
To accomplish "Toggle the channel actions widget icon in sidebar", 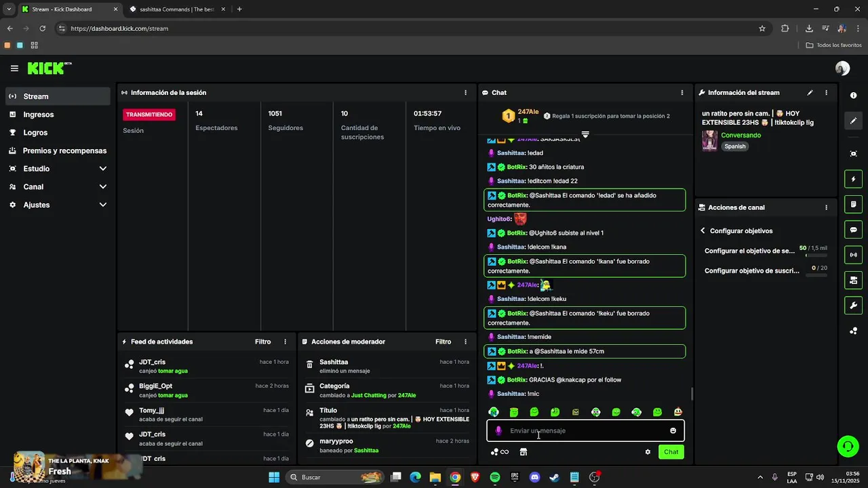I will (x=853, y=280).
